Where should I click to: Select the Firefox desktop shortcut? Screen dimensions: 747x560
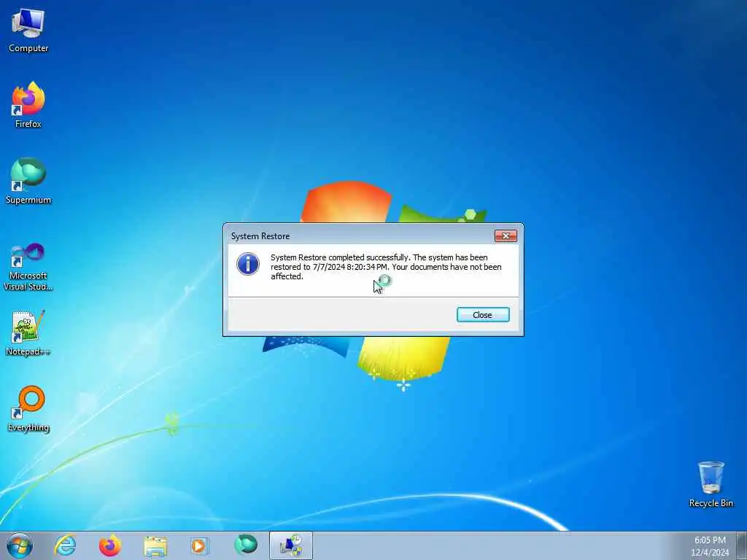28,105
